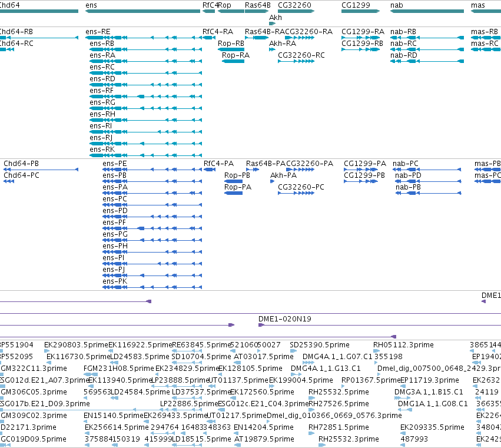Open the nab gene label
Image resolution: width=501 pixels, height=448 pixels.
397,5
